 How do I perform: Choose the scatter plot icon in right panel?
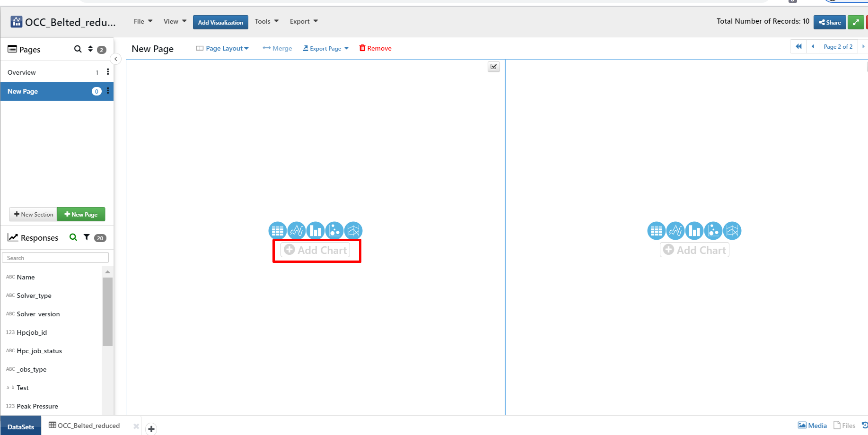coord(713,231)
